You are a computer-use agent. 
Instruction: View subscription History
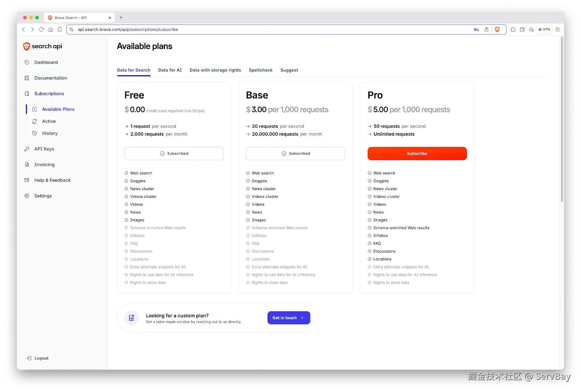50,133
